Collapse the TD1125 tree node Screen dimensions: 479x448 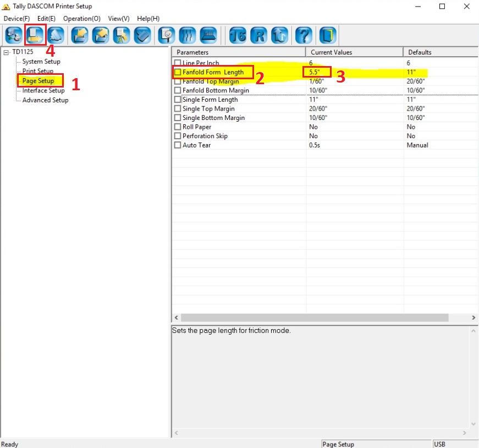click(6, 53)
